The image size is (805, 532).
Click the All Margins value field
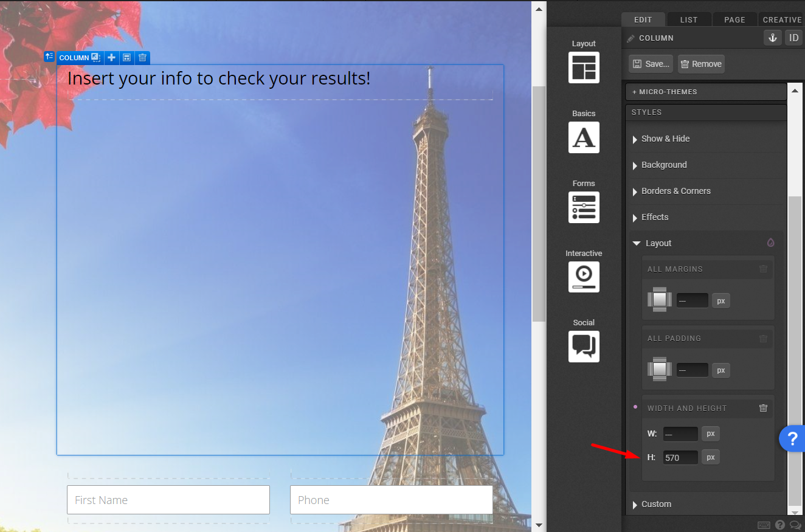click(693, 300)
